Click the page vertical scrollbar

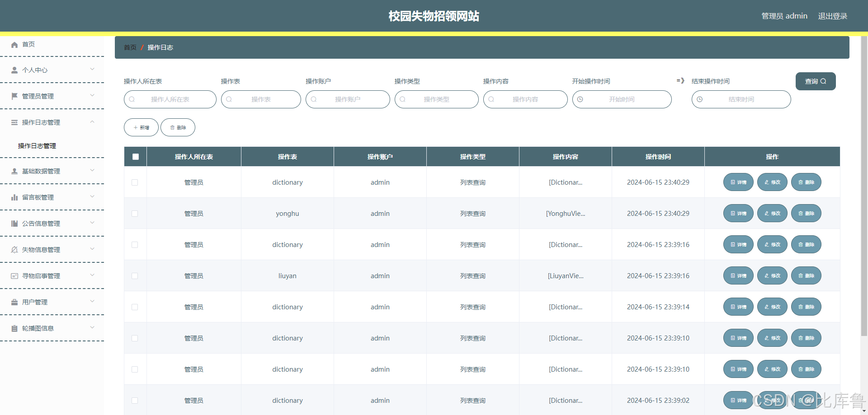864,186
